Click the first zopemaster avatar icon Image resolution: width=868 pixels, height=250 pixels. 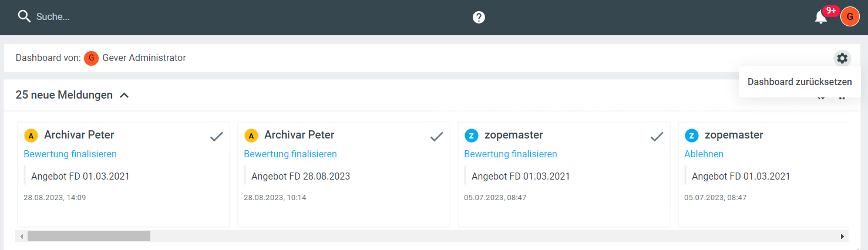(x=472, y=136)
